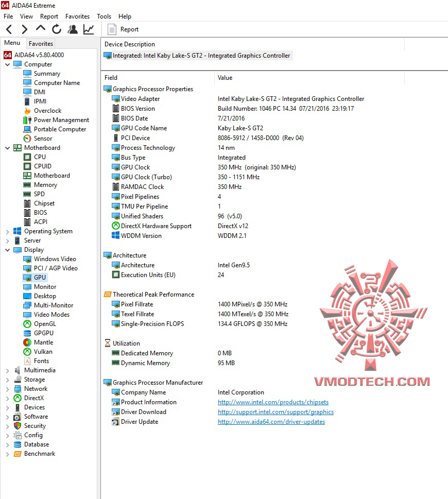
Task: Click the Mantle icon in the tree
Action: pyautogui.click(x=27, y=342)
